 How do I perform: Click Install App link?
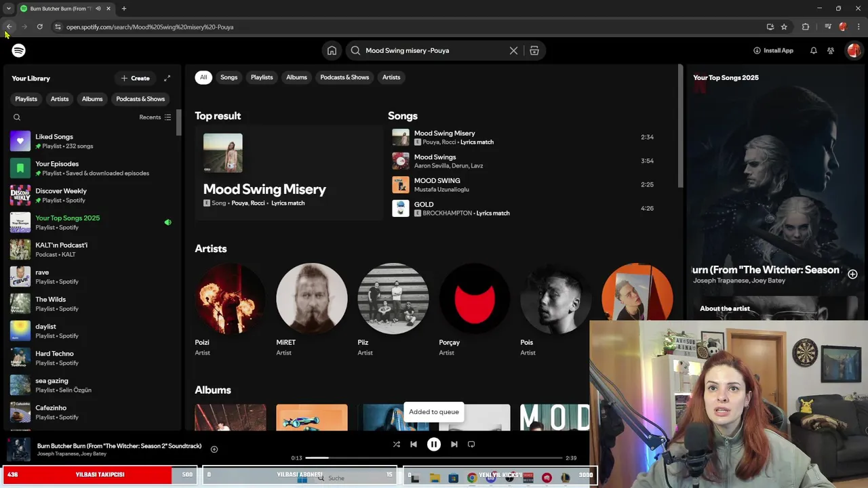[773, 50]
